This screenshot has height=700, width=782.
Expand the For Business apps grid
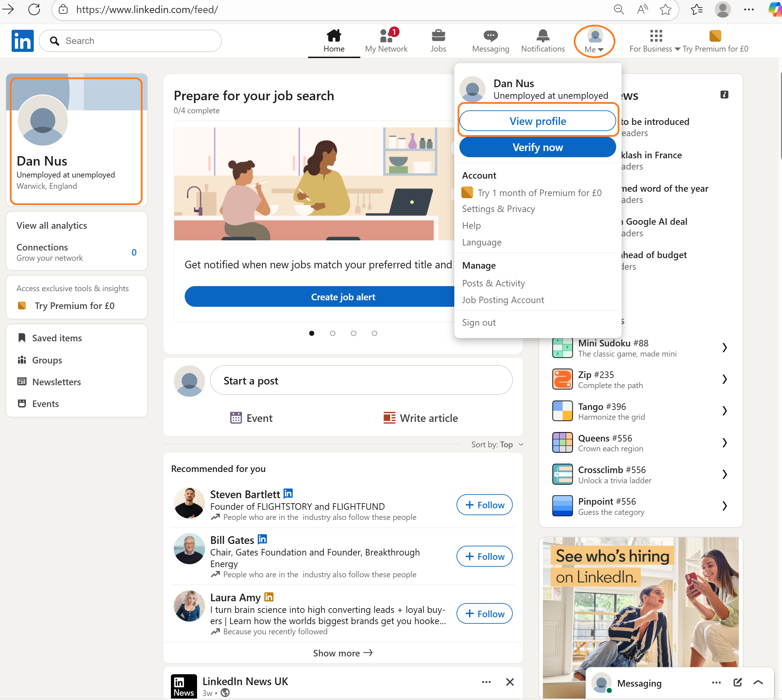[655, 41]
